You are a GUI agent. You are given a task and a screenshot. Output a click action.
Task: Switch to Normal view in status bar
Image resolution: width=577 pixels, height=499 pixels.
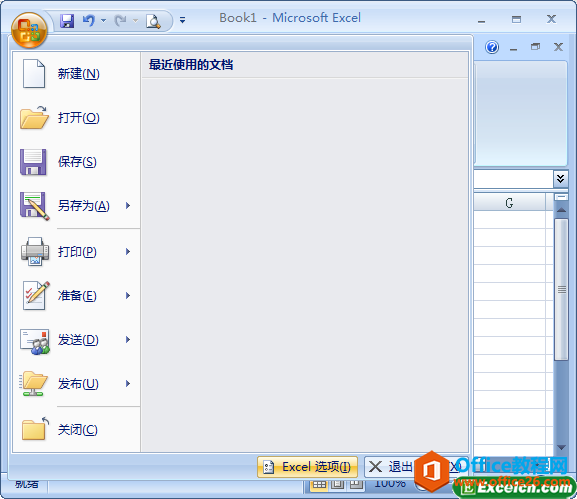pos(319,485)
